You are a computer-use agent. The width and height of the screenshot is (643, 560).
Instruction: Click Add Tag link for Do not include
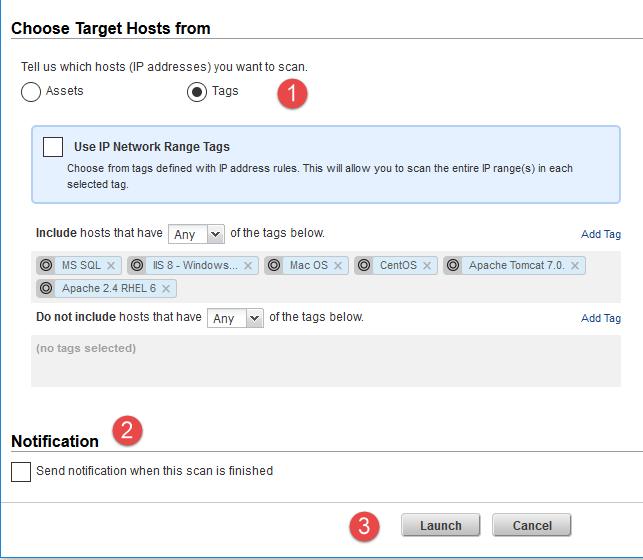click(601, 318)
